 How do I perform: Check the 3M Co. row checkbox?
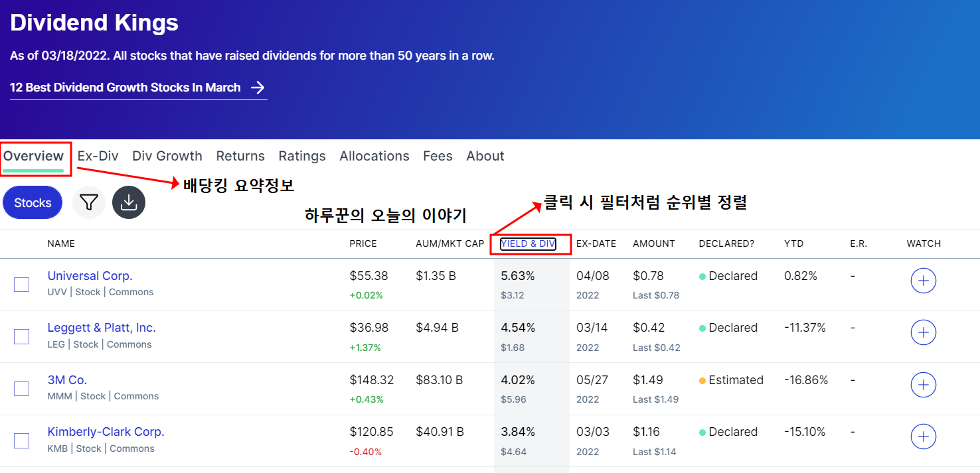22,389
